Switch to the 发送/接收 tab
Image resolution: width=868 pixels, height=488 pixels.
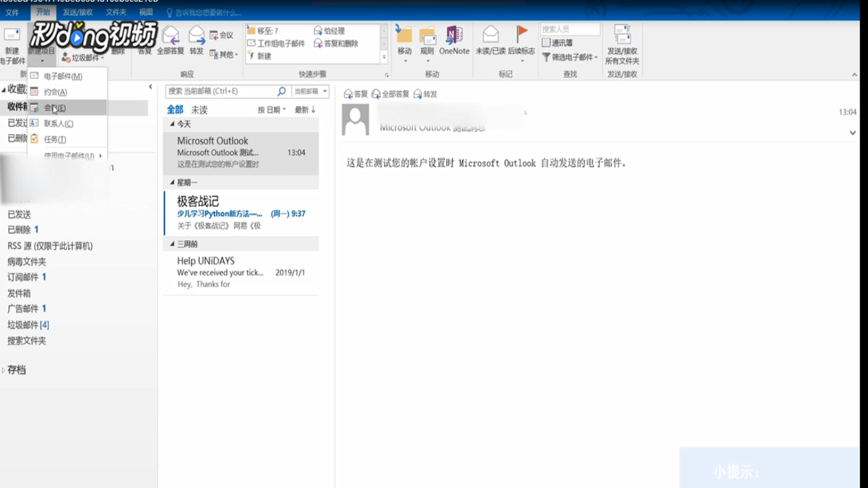78,12
